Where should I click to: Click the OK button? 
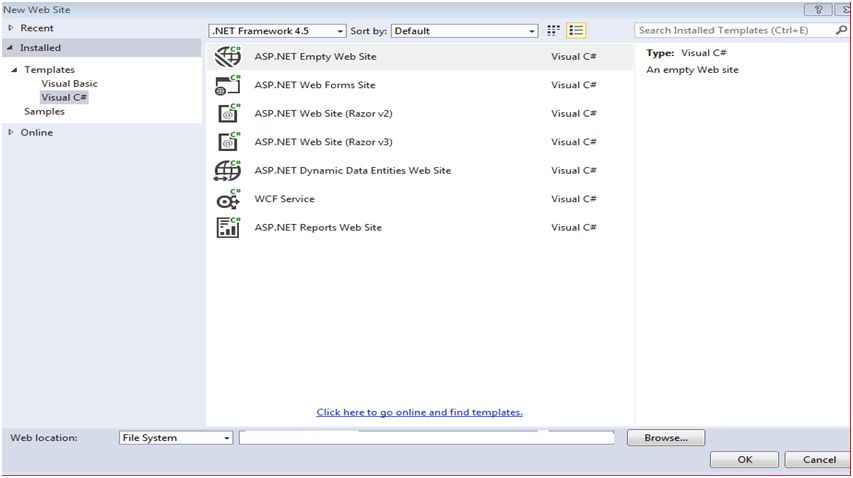[745, 460]
